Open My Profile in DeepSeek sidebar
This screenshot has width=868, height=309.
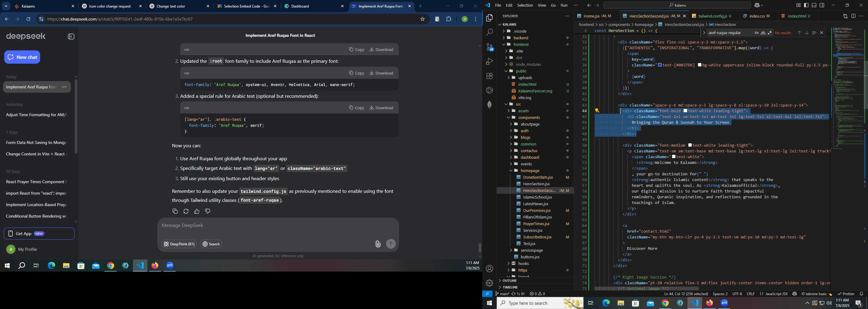pyautogui.click(x=22, y=249)
